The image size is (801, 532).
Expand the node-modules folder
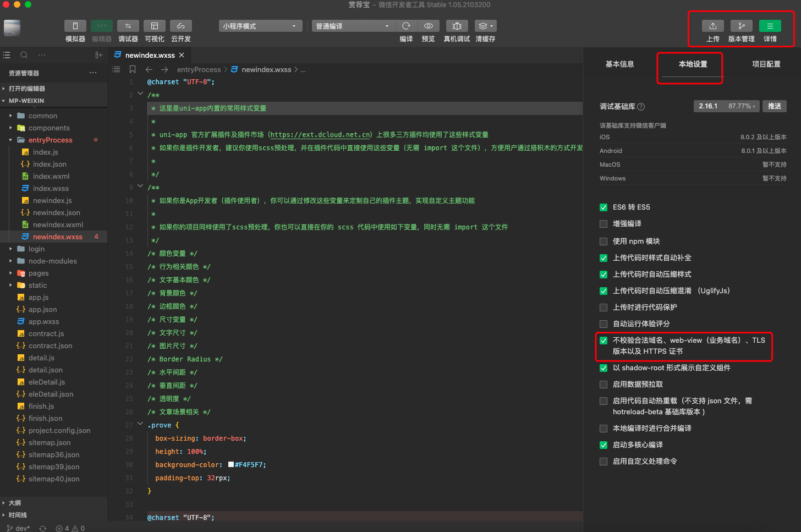tap(53, 261)
